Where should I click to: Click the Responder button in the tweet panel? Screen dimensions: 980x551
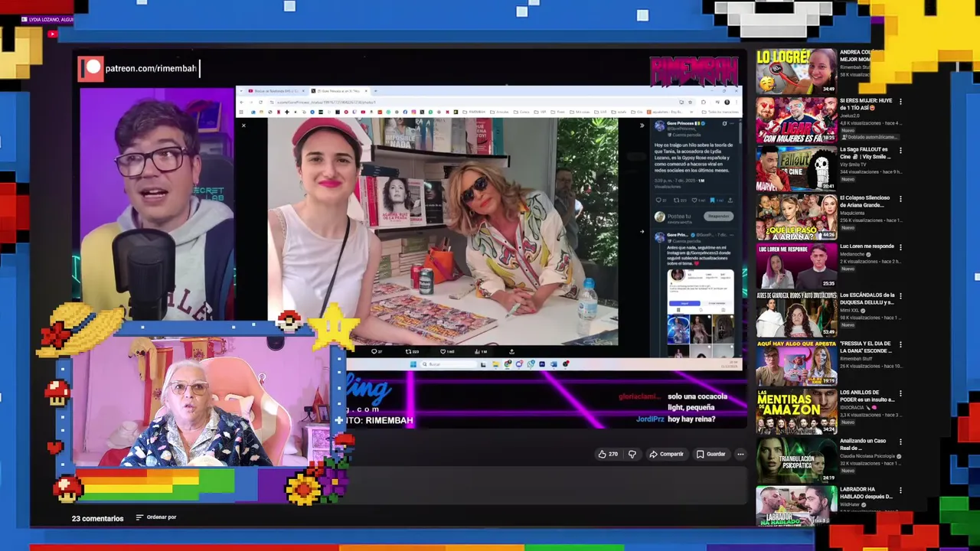click(x=718, y=216)
